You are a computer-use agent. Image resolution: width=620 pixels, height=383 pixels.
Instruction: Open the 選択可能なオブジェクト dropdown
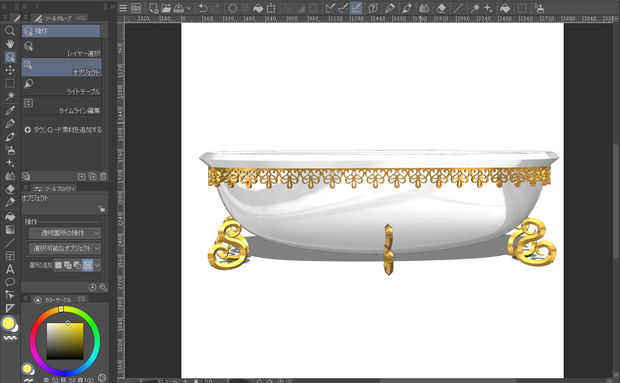[65, 249]
